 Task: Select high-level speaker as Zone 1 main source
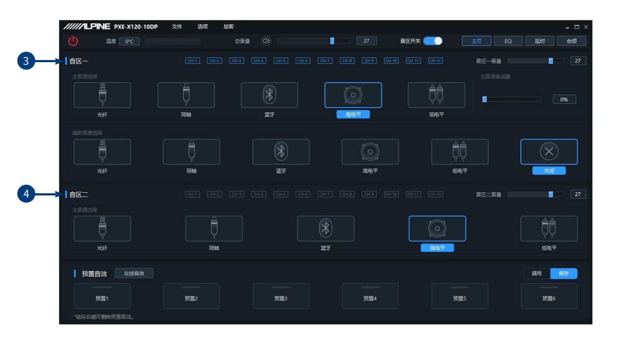click(353, 95)
